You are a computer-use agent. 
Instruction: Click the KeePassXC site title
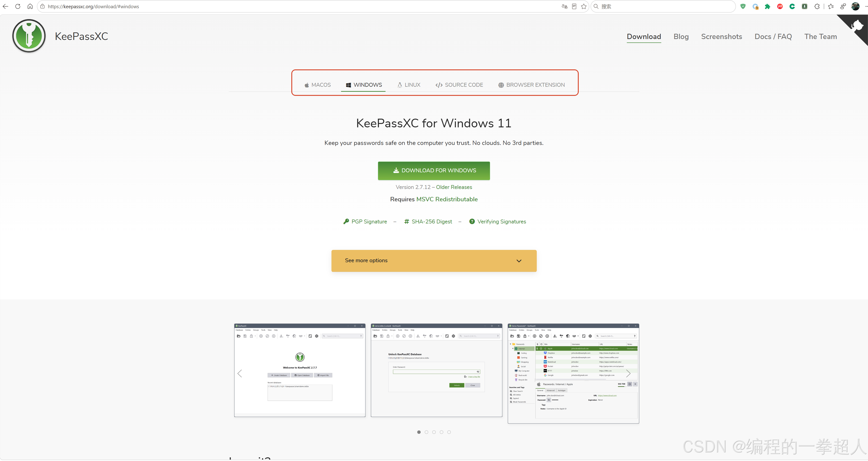pos(81,36)
